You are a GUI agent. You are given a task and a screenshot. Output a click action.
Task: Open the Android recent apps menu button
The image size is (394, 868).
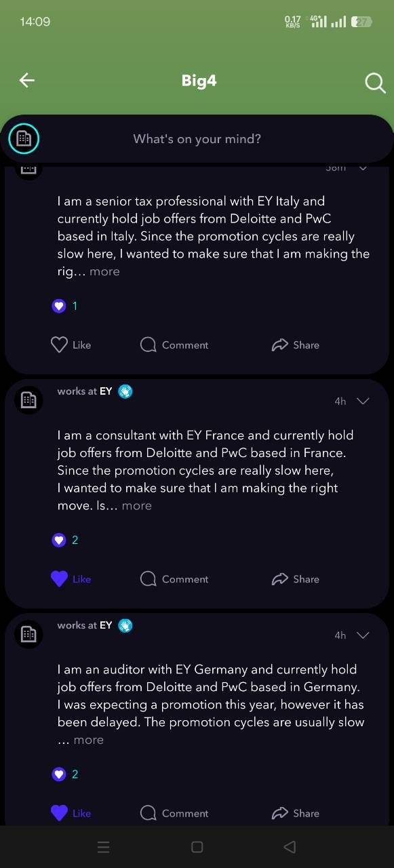tap(104, 846)
